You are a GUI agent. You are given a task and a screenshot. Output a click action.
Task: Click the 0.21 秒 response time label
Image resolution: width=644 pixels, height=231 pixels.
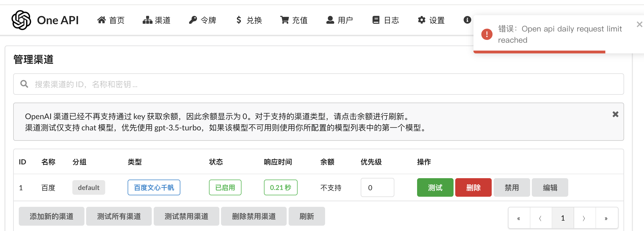coord(280,187)
